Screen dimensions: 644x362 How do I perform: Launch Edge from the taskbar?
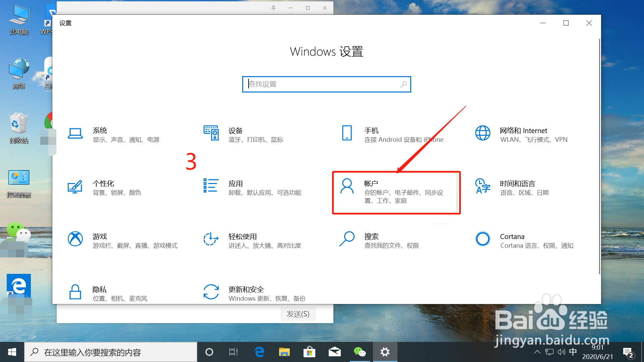click(259, 352)
